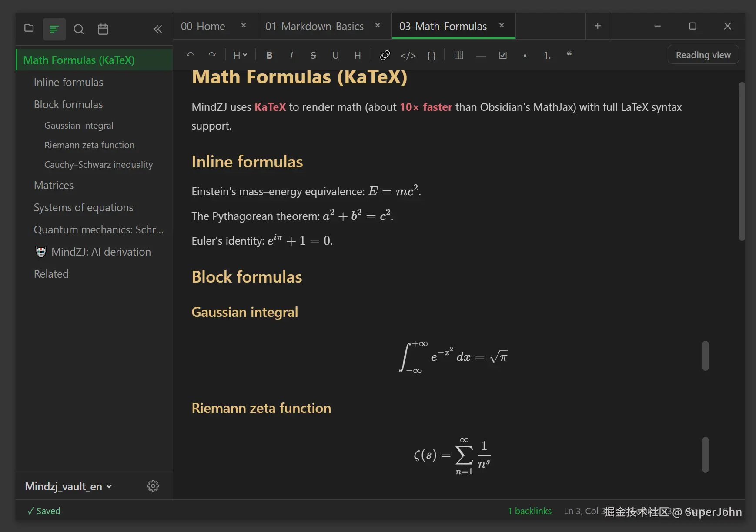Jump to Inline formulas in outline
The height and width of the screenshot is (532, 756).
coord(94,82)
